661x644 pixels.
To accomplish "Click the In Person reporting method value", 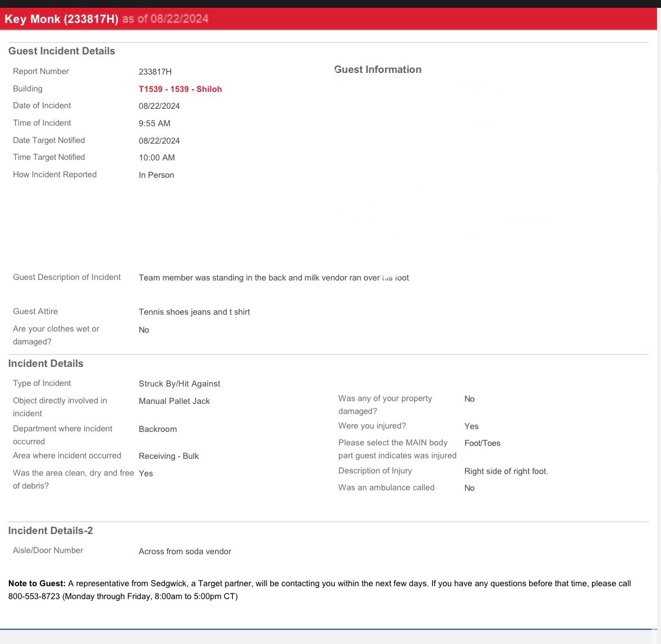I will point(156,175).
